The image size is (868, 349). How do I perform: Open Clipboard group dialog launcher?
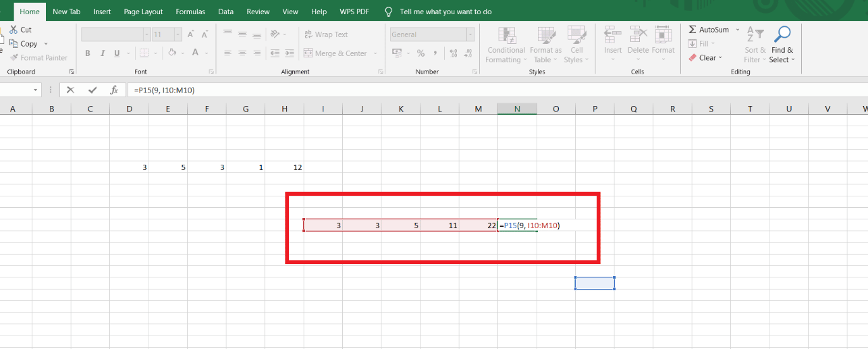72,72
